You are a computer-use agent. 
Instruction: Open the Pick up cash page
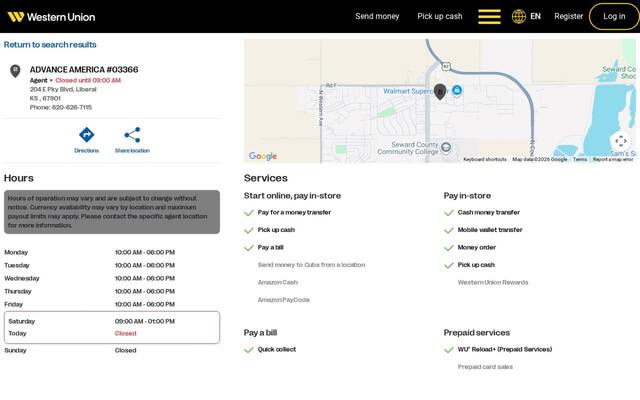coord(440,16)
